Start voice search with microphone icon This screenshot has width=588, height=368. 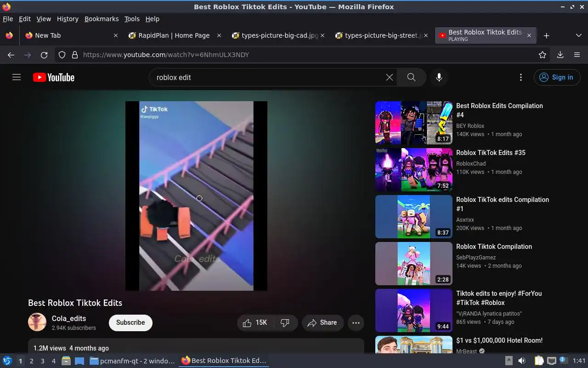point(439,77)
